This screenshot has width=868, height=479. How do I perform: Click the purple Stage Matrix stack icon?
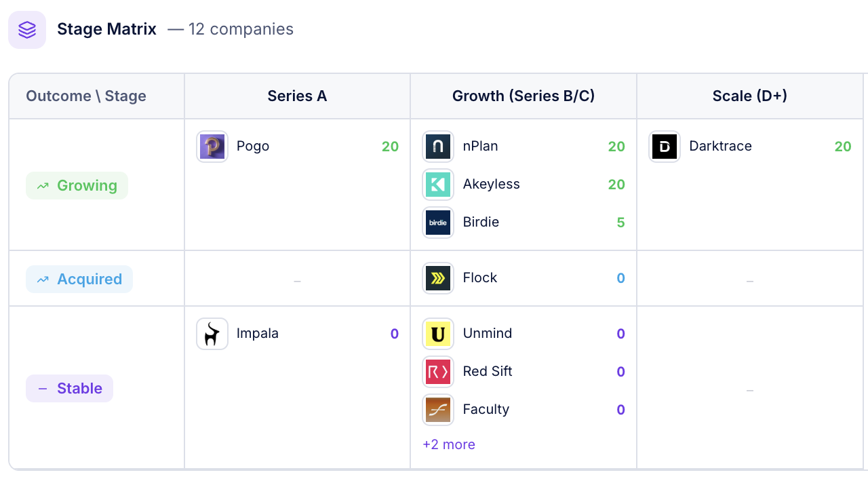pyautogui.click(x=27, y=29)
